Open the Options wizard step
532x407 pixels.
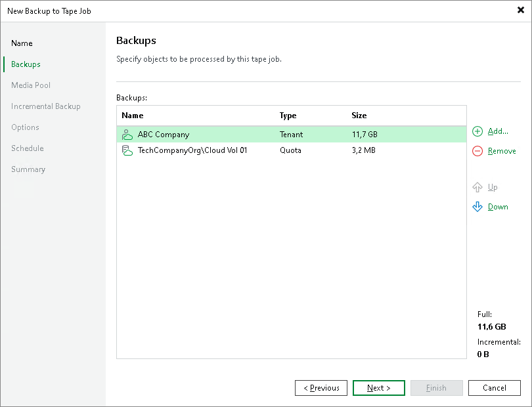[x=25, y=127]
